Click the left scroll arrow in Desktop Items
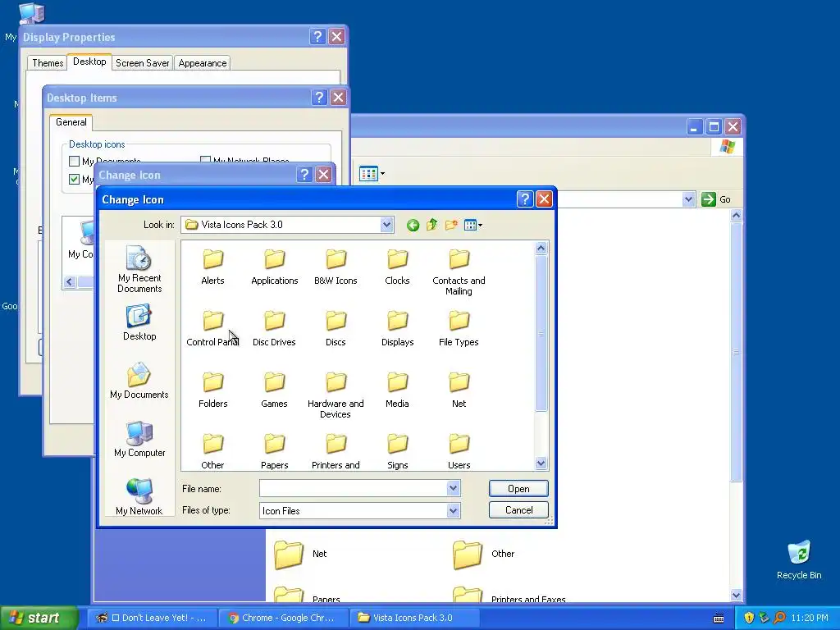This screenshot has height=630, width=840. [x=70, y=282]
